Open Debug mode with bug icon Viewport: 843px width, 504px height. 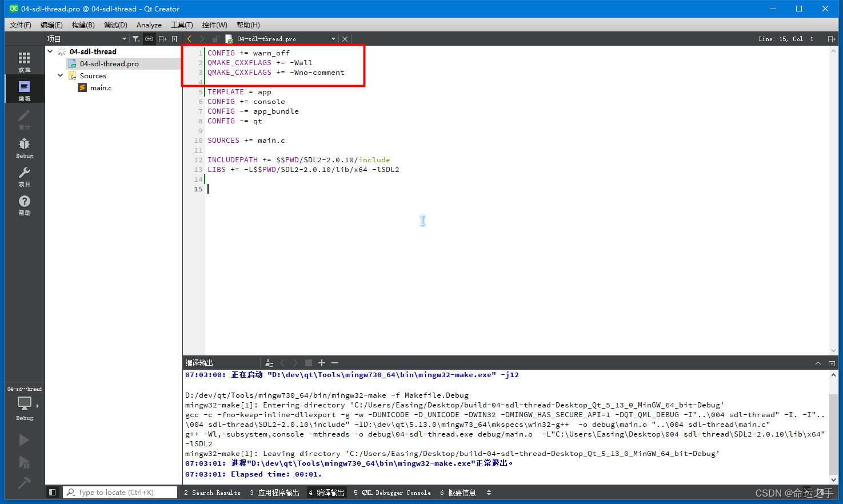coord(24,147)
